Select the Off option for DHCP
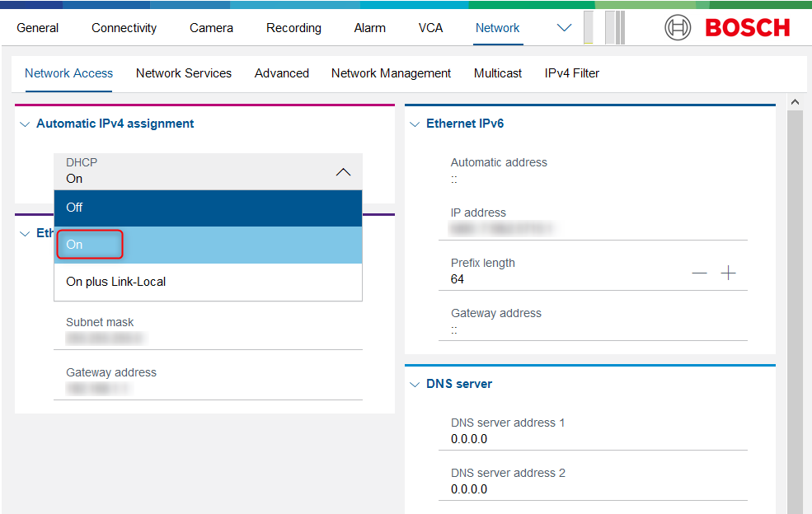The width and height of the screenshot is (812, 514). pyautogui.click(x=208, y=208)
